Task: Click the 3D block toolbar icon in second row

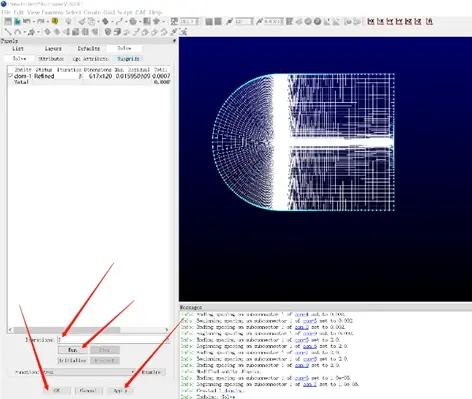Action: pos(117,32)
